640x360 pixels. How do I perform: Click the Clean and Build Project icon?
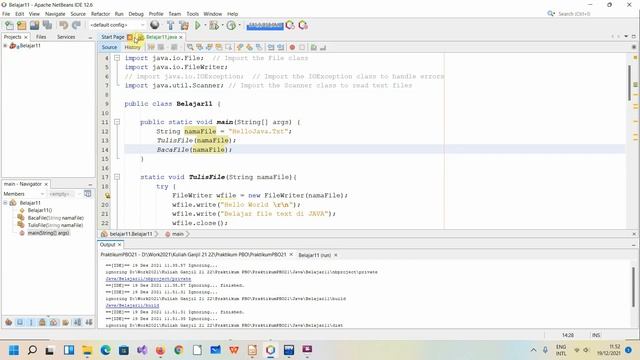184,25
